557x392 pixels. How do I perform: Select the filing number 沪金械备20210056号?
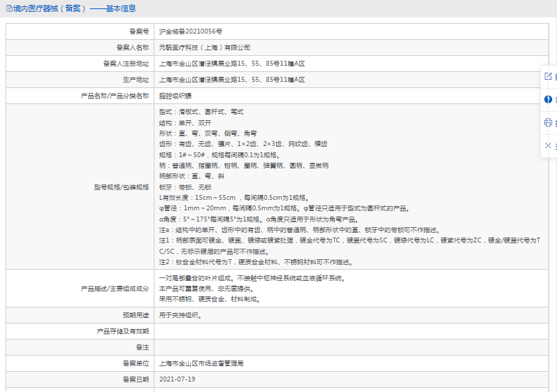190,31
